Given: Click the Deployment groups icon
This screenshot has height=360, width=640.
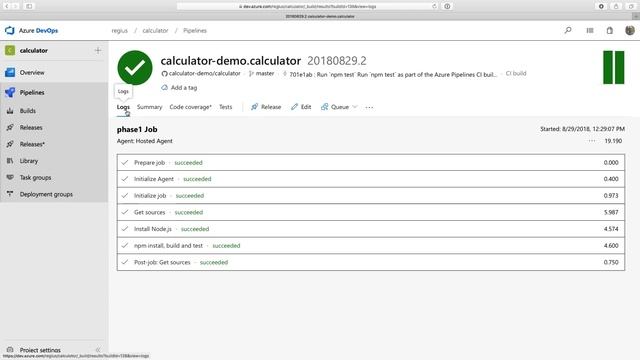Looking at the screenshot, I should point(10,194).
